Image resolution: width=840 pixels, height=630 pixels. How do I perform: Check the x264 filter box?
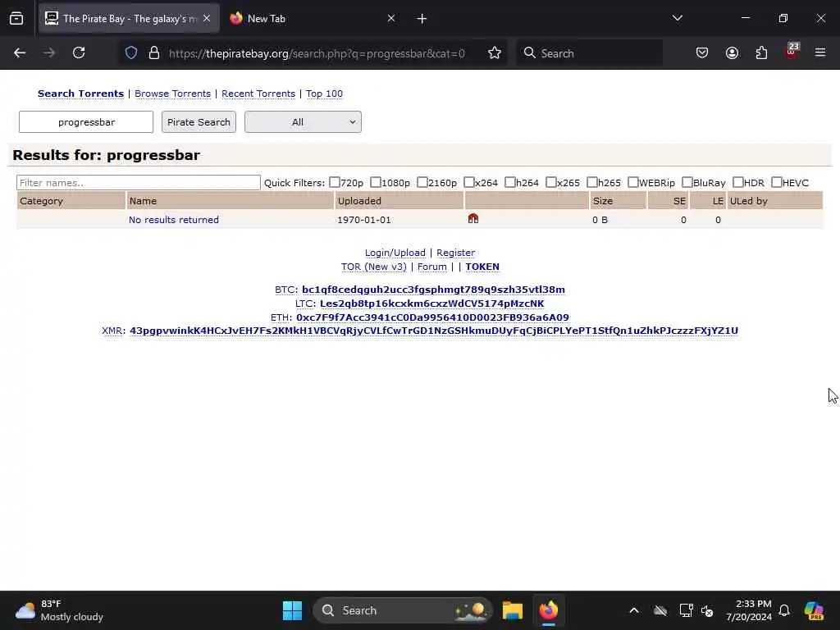[x=468, y=183]
